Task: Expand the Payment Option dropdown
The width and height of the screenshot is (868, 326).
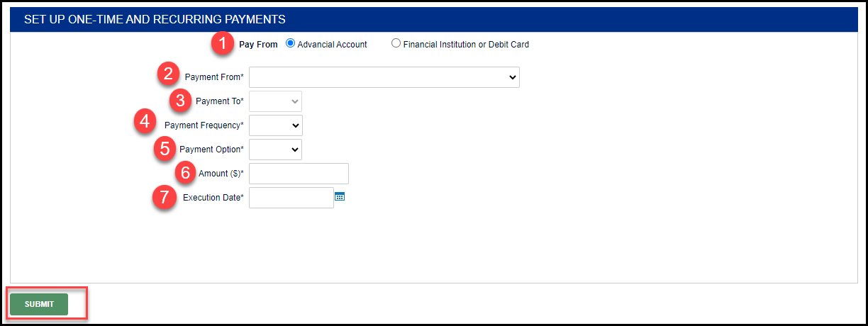Action: point(275,150)
